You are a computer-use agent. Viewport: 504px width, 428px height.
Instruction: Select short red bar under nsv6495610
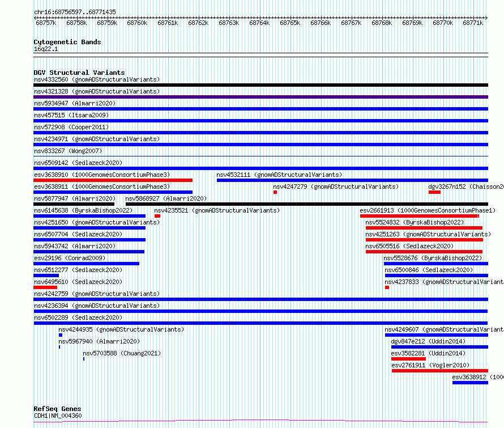(45, 287)
